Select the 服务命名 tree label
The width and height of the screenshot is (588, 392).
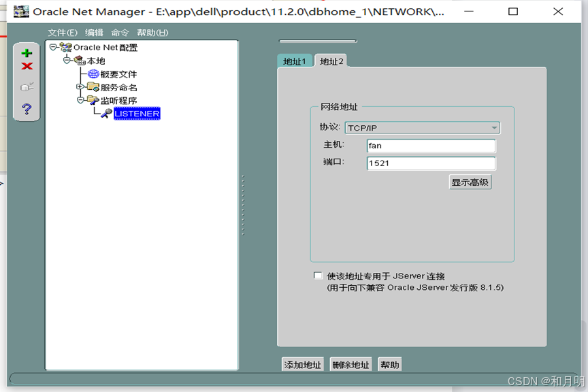[119, 87]
